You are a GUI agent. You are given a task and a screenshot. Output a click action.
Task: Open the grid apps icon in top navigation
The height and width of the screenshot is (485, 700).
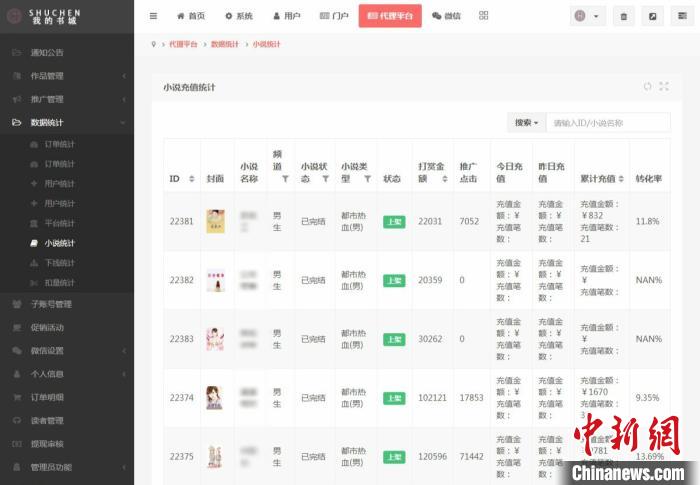click(484, 16)
